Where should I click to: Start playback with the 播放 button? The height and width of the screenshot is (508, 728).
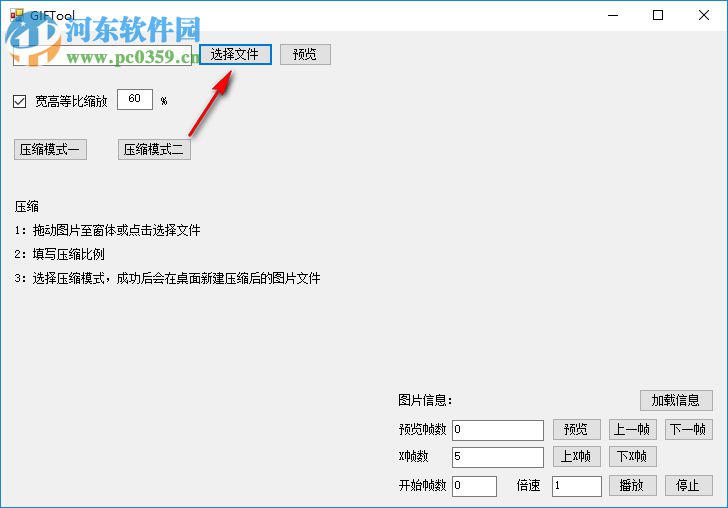(632, 486)
